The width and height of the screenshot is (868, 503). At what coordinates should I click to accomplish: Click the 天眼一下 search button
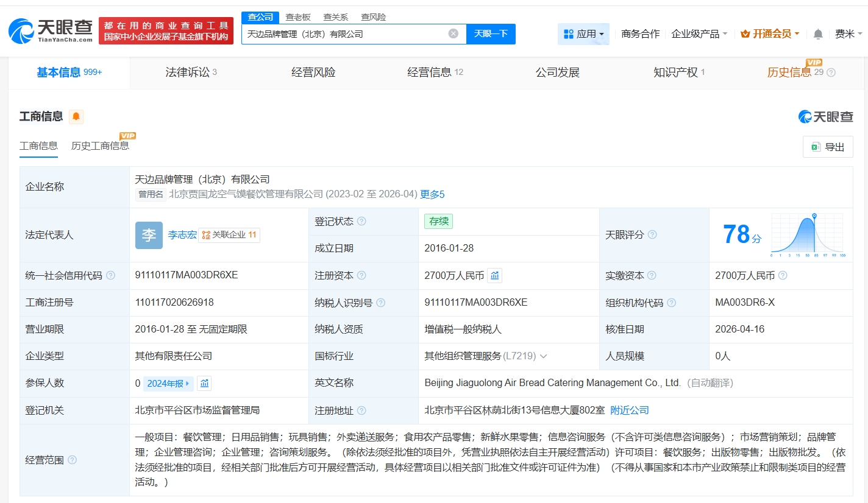491,34
